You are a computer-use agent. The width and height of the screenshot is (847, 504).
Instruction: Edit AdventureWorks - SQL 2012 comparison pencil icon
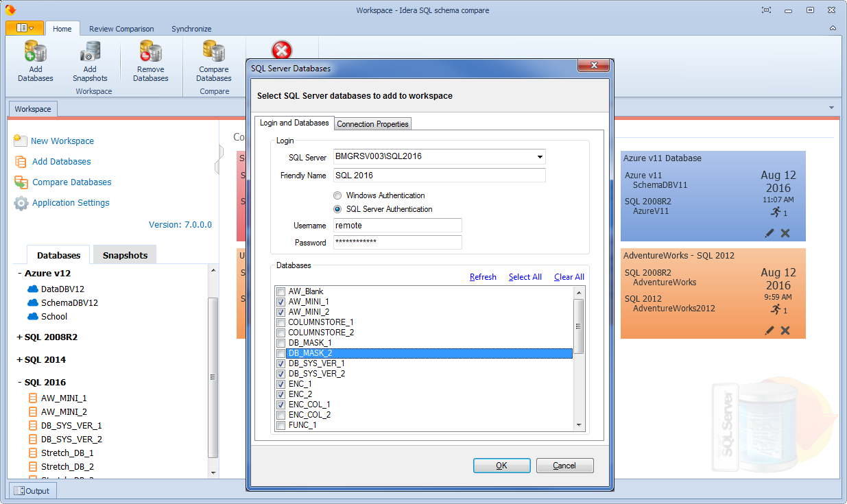[x=770, y=331]
